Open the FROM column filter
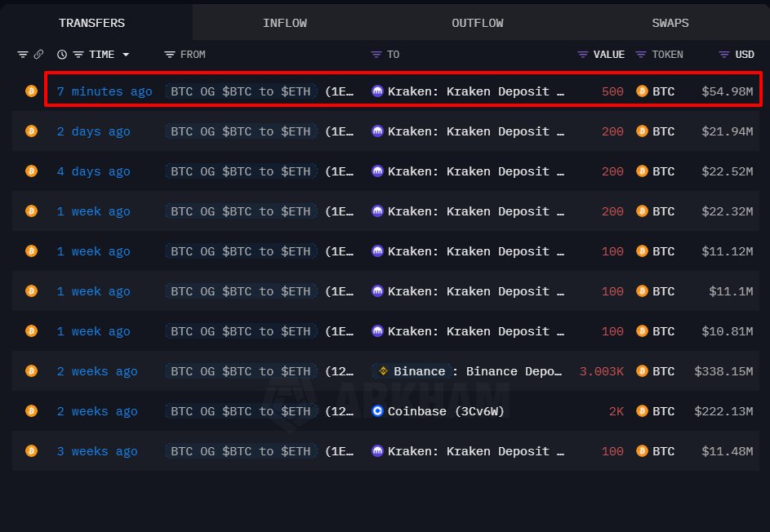 [169, 55]
